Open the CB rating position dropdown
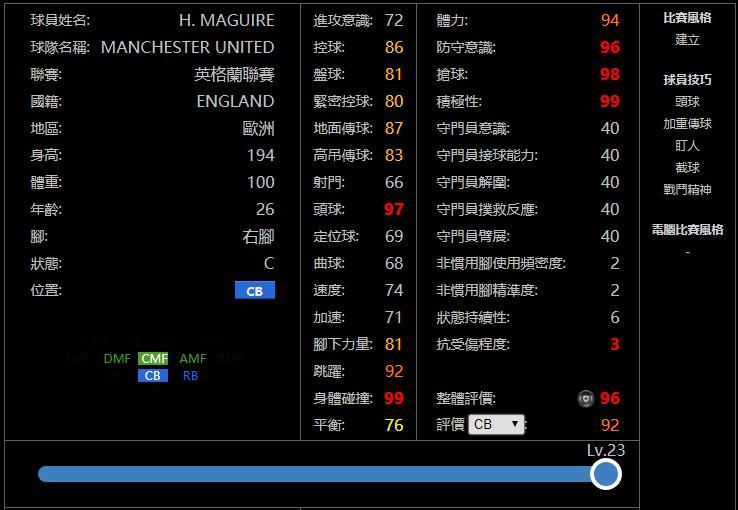Screen dimensions: 738x510 (496, 424)
